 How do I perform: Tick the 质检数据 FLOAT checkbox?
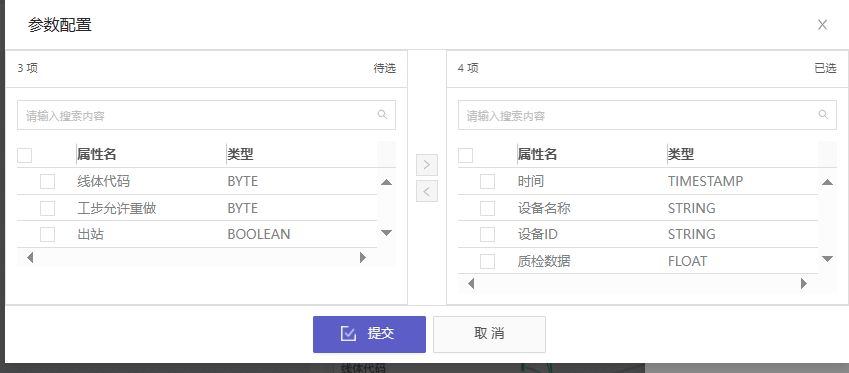pyautogui.click(x=487, y=261)
